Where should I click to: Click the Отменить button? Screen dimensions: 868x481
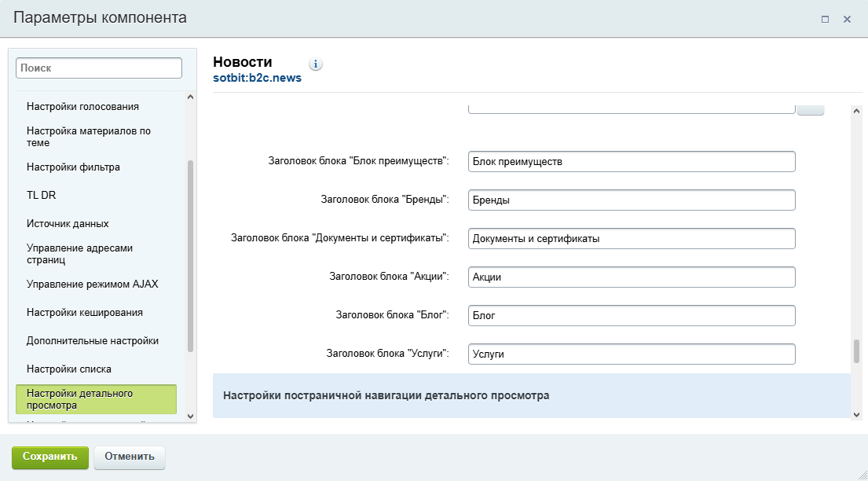[130, 457]
